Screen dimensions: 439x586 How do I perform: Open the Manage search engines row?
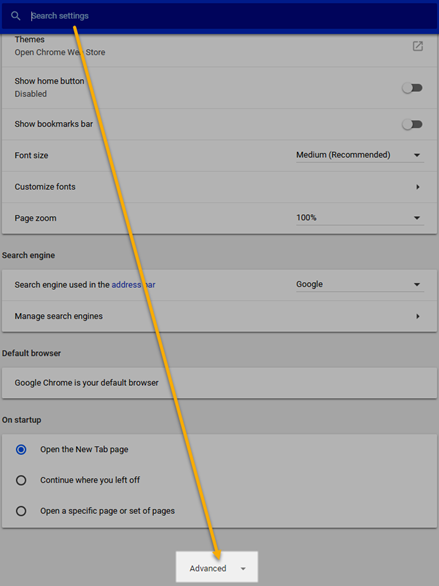click(219, 316)
